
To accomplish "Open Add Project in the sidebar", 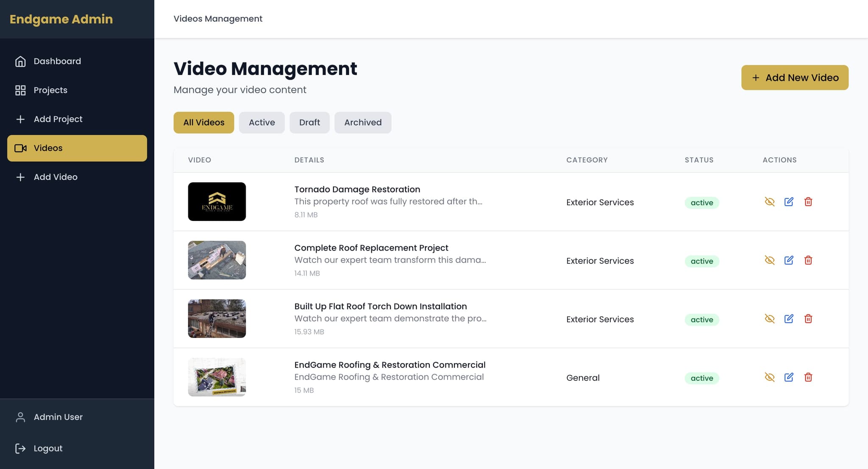I will pyautogui.click(x=58, y=119).
